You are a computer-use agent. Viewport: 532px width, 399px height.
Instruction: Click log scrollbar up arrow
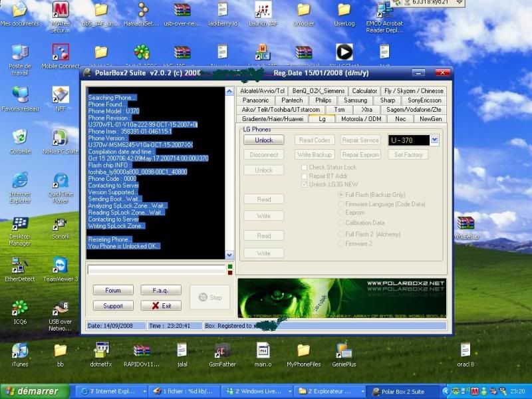tap(229, 92)
